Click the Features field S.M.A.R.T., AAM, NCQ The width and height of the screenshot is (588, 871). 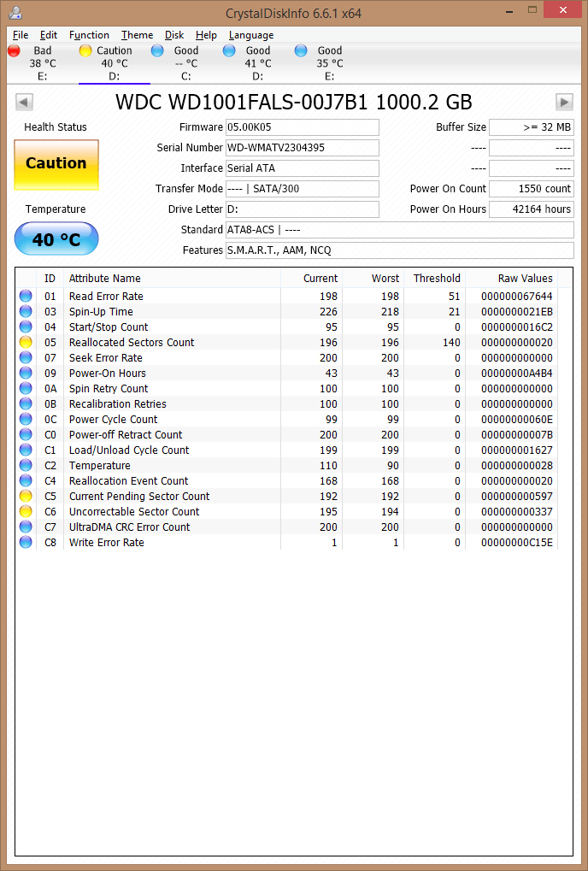[400, 250]
